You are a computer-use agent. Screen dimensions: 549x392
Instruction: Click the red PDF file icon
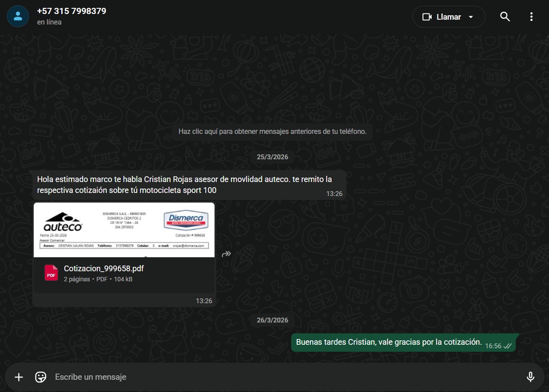51,273
